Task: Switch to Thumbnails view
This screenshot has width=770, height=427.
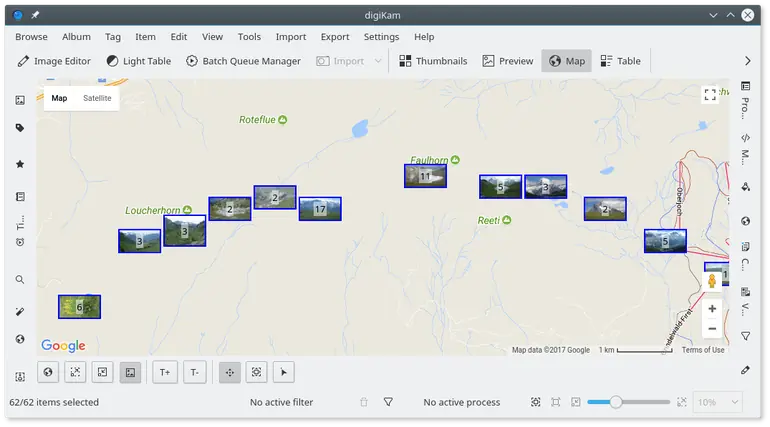Action: pyautogui.click(x=432, y=61)
